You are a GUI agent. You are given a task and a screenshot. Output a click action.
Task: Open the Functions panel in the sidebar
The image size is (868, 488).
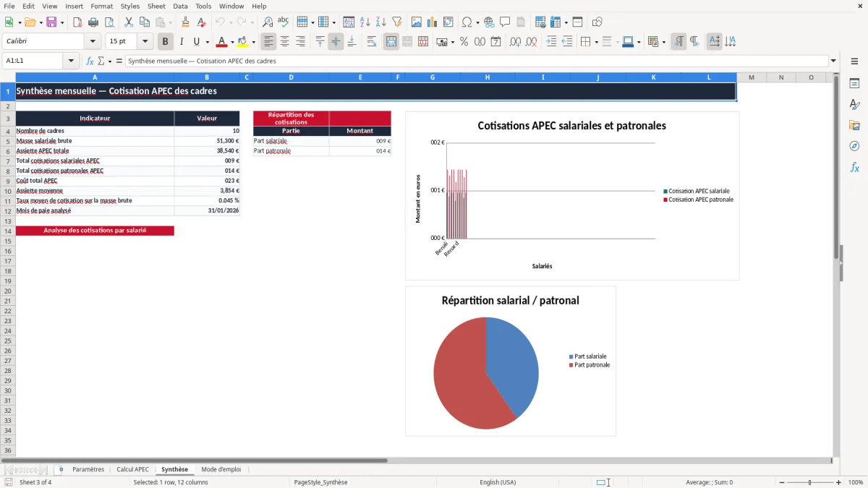[x=854, y=167]
